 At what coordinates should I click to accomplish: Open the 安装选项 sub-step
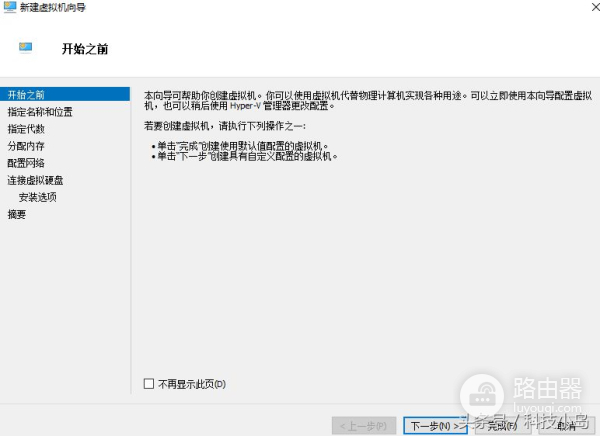pos(38,197)
